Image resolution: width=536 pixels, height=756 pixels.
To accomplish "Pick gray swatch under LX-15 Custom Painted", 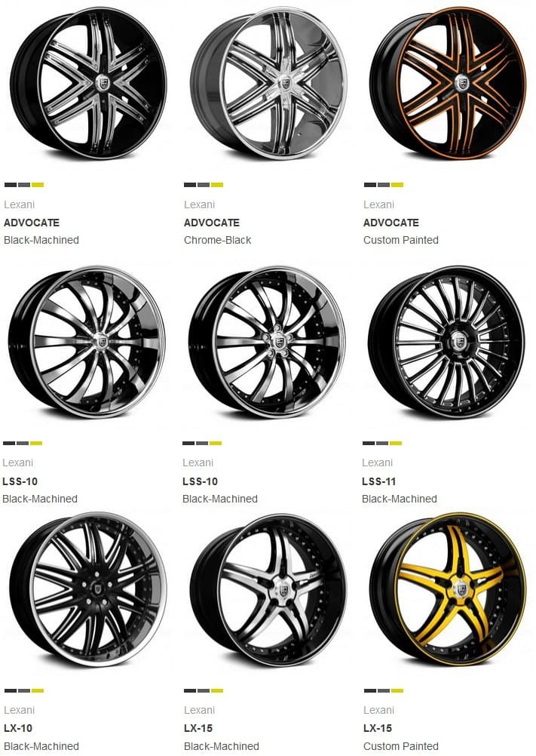I will [384, 690].
